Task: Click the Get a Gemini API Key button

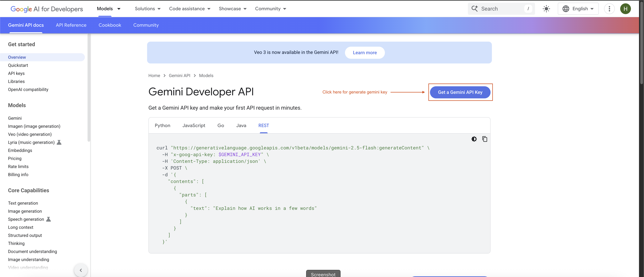Action: click(460, 92)
